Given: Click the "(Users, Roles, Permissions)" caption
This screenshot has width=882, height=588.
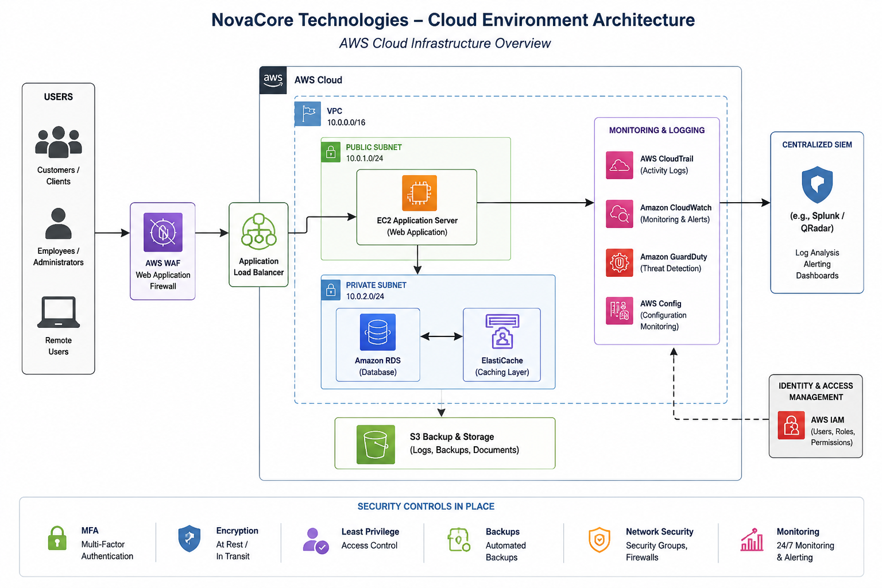Looking at the screenshot, I should point(833,437).
